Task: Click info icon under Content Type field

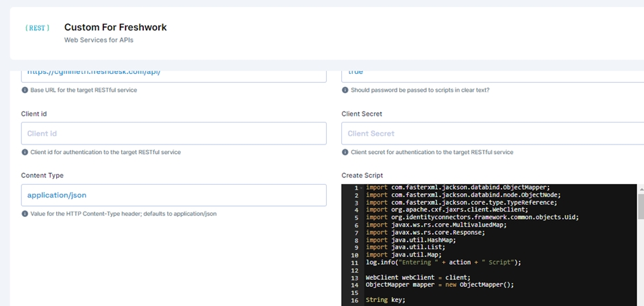Action: [25, 214]
